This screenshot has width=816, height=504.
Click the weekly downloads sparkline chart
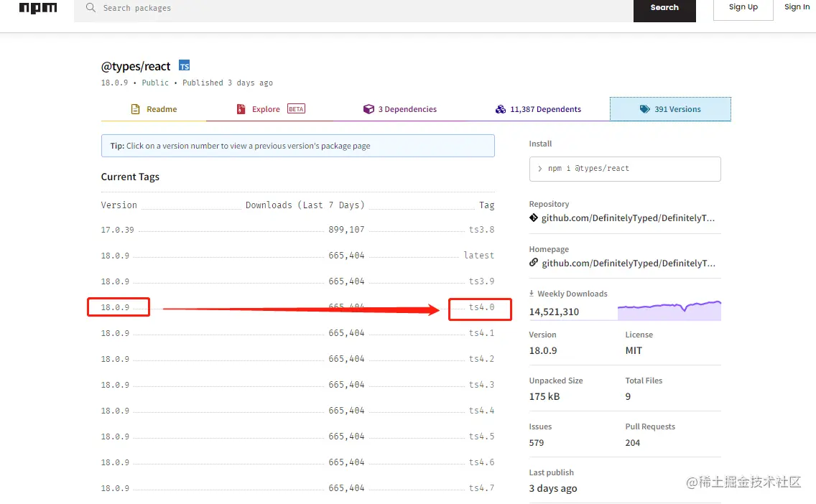click(669, 311)
